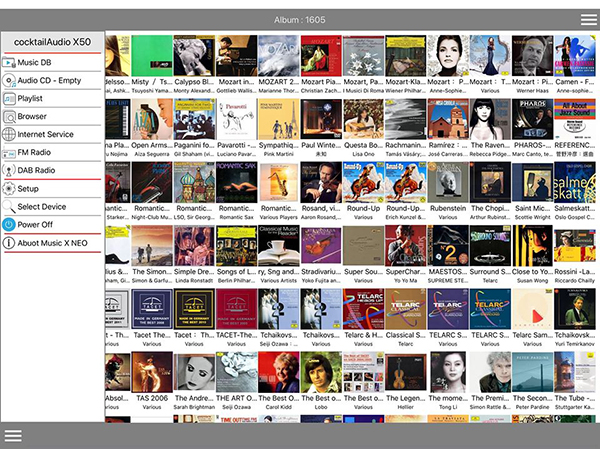This screenshot has height=449, width=600.
Task: Open The Simon & Garfunkel beach cover
Action: pyautogui.click(x=152, y=246)
